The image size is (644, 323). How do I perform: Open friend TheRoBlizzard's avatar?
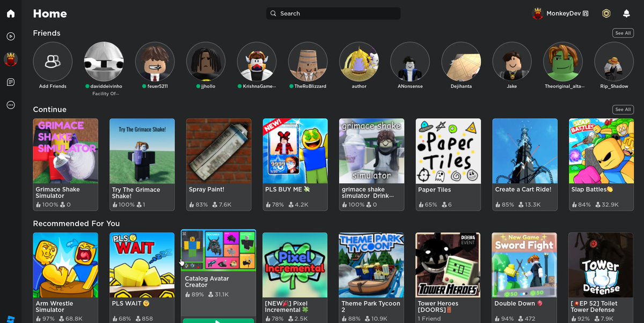[x=308, y=62]
